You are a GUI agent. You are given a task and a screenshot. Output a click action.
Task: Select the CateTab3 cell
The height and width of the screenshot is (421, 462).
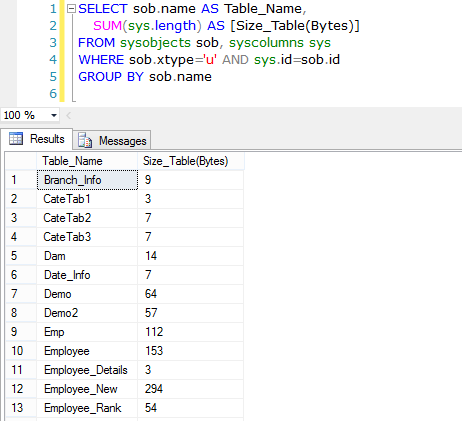tap(87, 237)
